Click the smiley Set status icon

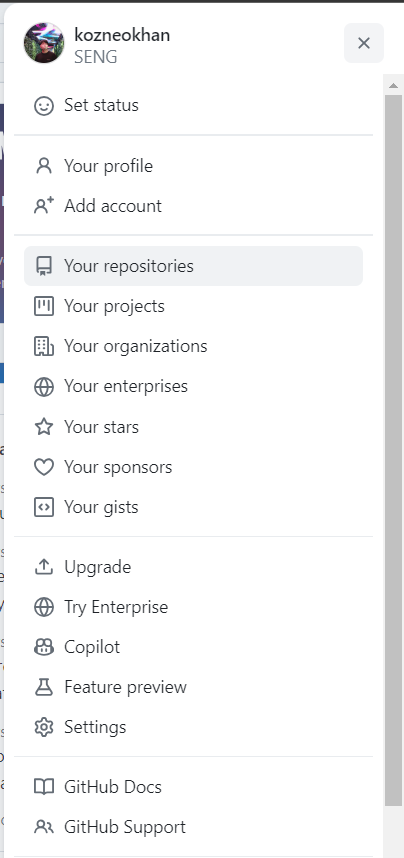44,106
